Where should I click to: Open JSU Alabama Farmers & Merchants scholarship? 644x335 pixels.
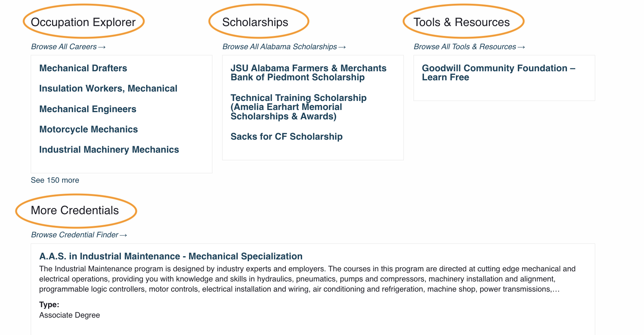click(308, 73)
